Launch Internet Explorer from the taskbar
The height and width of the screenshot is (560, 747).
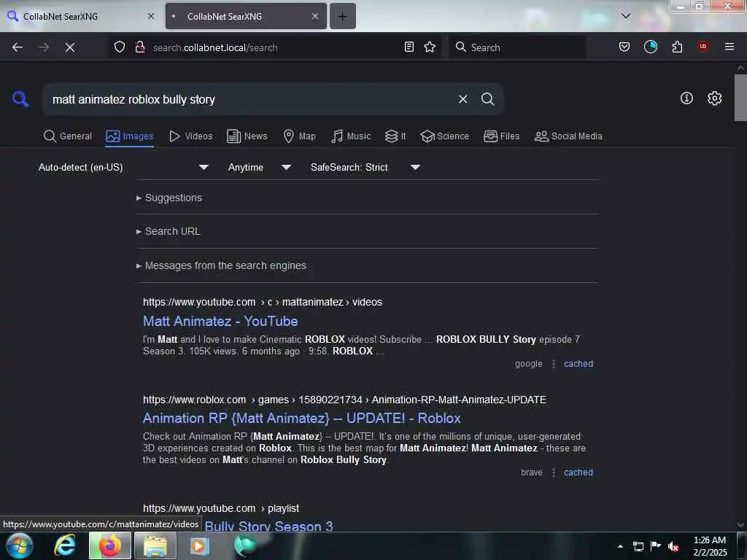tap(65, 545)
